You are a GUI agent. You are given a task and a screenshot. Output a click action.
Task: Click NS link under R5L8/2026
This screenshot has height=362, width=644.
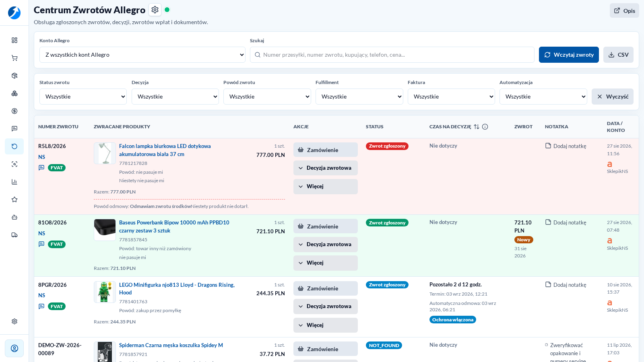[42, 157]
